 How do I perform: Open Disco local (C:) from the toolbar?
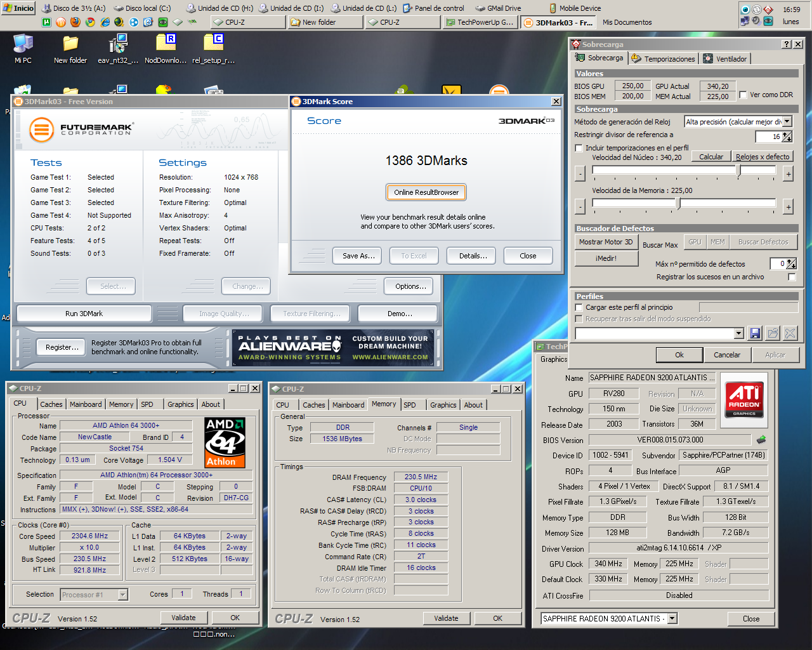click(x=143, y=8)
